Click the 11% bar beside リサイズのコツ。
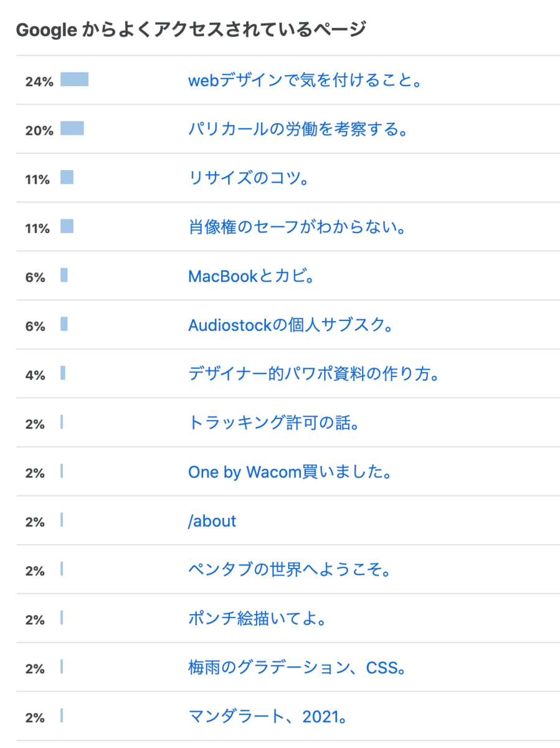This screenshot has height=748, width=560. (67, 177)
